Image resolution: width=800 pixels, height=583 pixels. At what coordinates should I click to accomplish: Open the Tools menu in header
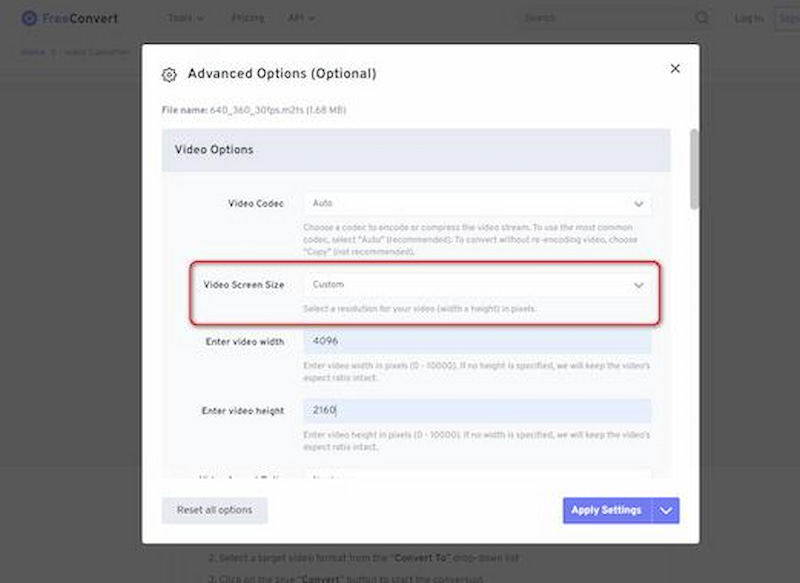186,18
